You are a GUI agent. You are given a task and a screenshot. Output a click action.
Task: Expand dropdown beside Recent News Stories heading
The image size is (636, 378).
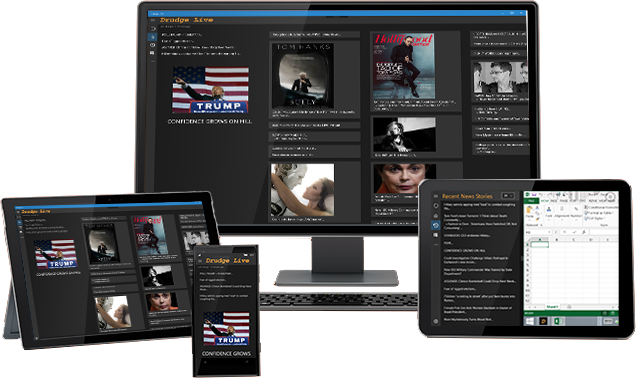508,196
